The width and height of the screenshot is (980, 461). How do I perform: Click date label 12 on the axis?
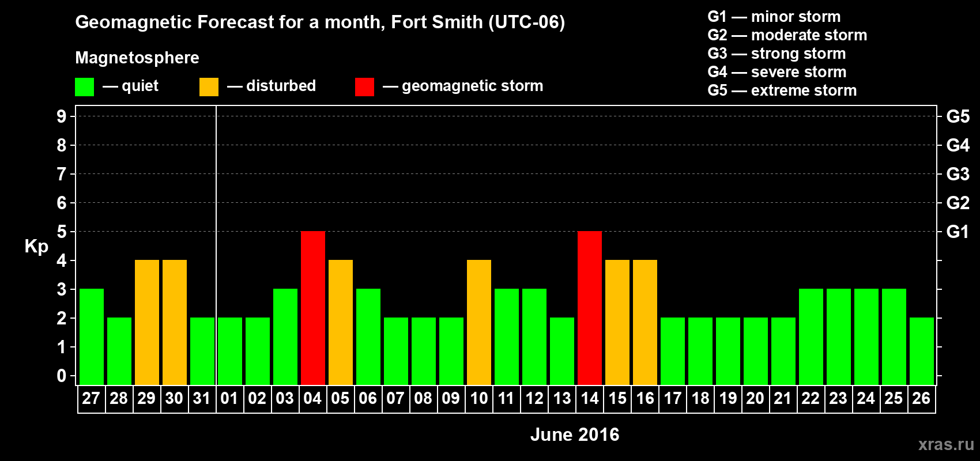(x=534, y=399)
